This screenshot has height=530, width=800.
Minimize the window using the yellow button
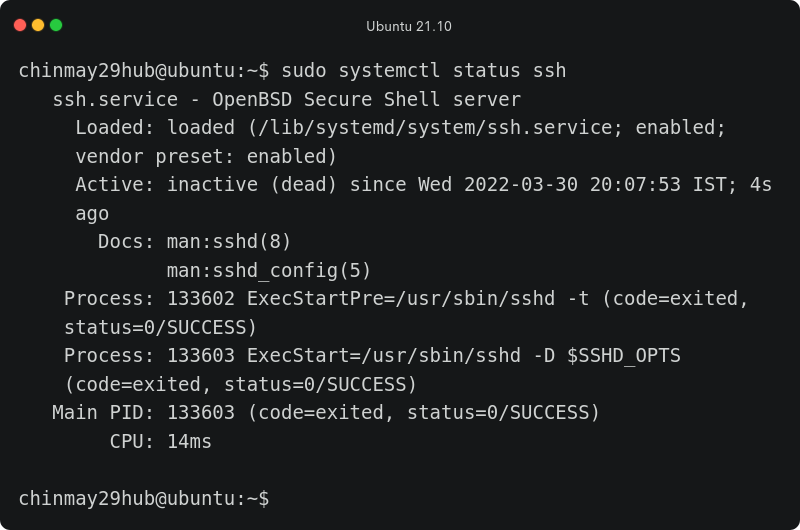(x=38, y=25)
